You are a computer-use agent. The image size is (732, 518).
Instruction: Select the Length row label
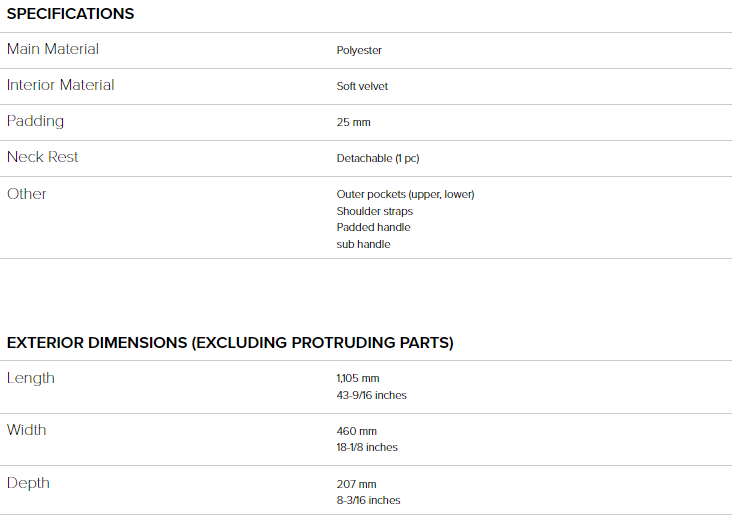(31, 378)
